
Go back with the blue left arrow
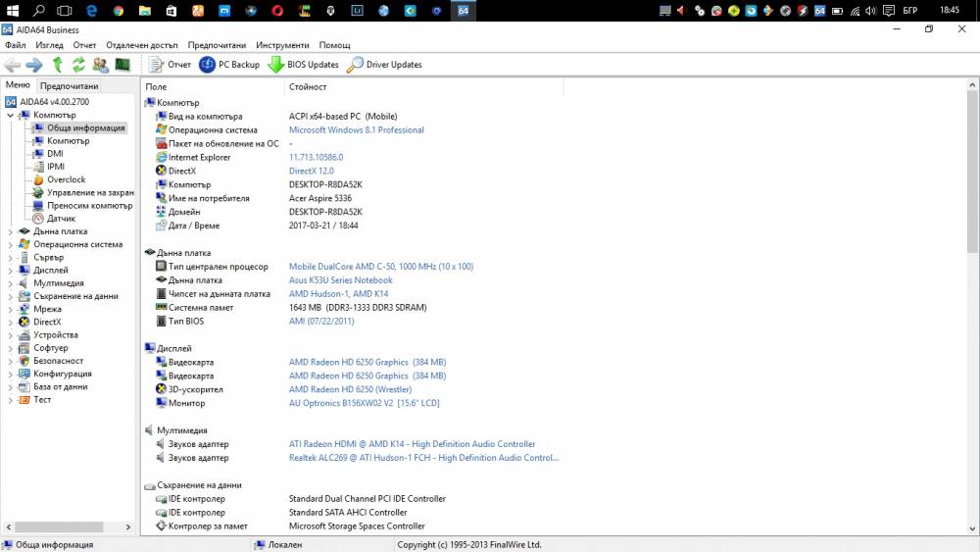tap(13, 65)
